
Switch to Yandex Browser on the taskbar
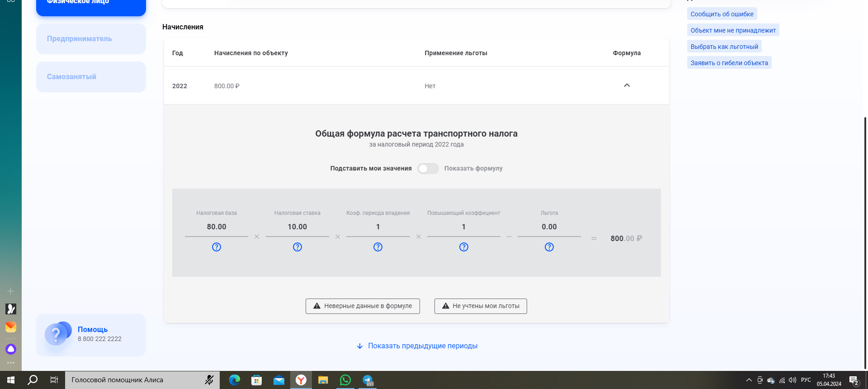coord(301,380)
